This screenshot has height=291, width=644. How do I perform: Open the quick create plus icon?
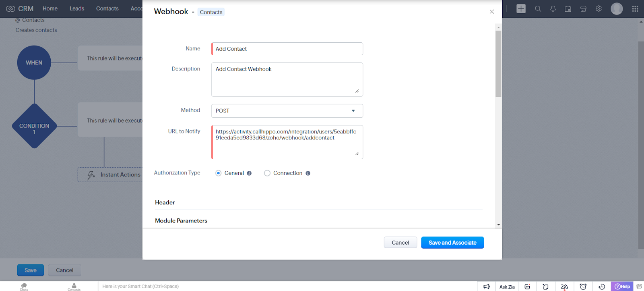pyautogui.click(x=521, y=8)
